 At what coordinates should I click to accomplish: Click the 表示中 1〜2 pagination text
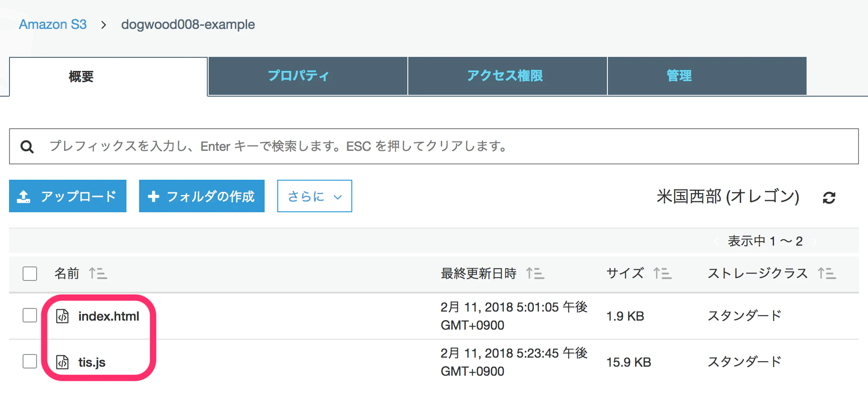[x=765, y=241]
